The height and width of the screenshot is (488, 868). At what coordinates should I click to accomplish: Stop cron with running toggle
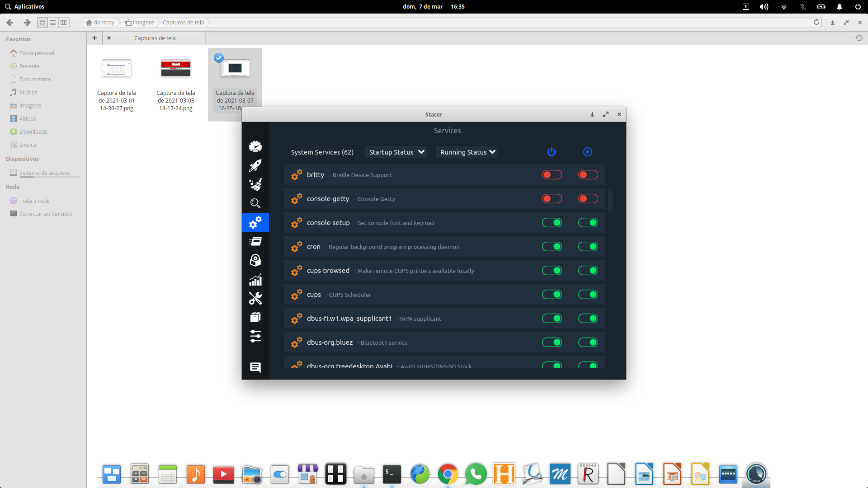click(588, 247)
